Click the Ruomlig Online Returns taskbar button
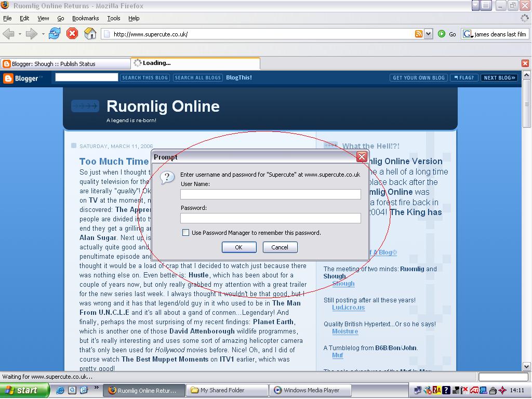The width and height of the screenshot is (532, 399). pyautogui.click(x=144, y=391)
